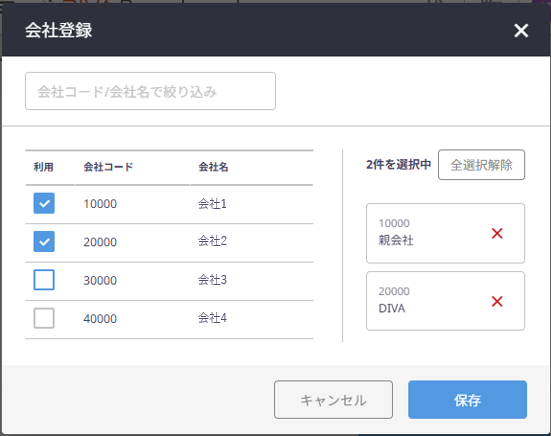Select the 20000 code cell in table

(100, 242)
